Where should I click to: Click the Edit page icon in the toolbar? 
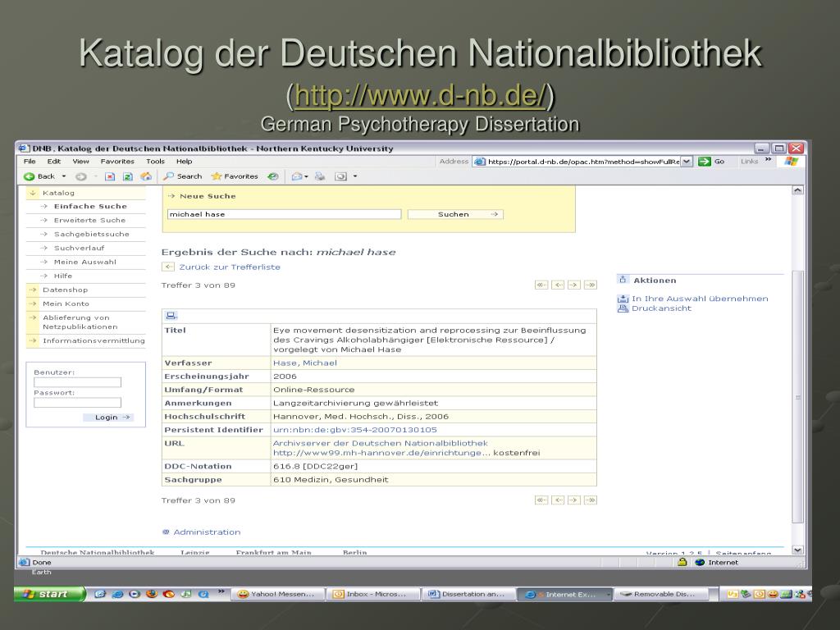coord(340,176)
